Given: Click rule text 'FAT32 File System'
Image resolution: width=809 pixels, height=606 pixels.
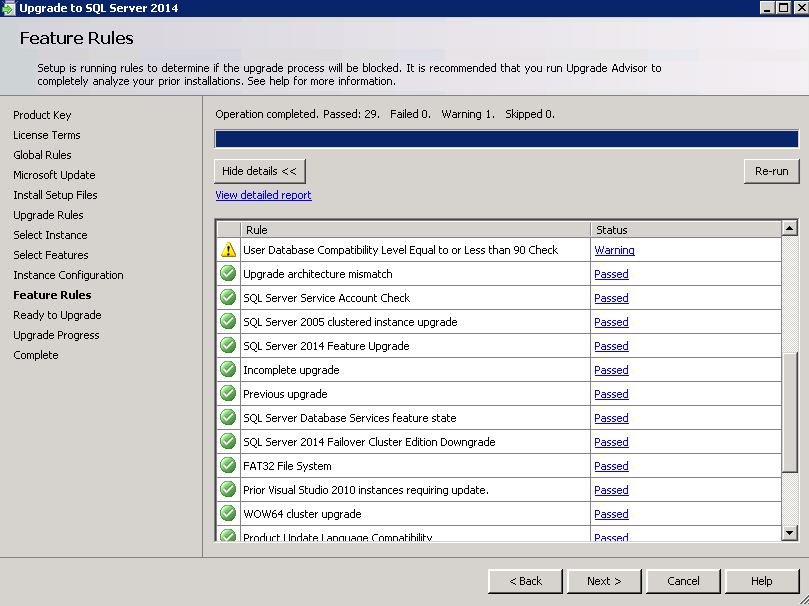Looking at the screenshot, I should click(287, 466).
